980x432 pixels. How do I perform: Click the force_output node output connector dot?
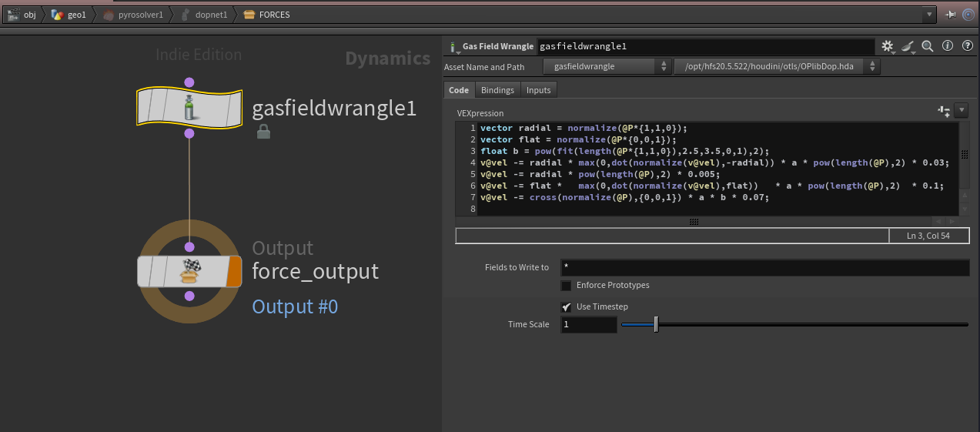(x=189, y=296)
